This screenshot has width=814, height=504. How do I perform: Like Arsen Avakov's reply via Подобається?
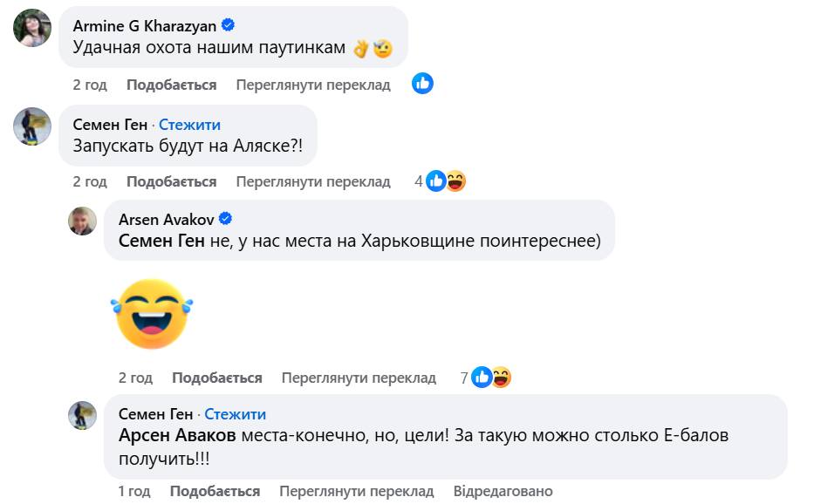pyautogui.click(x=216, y=378)
